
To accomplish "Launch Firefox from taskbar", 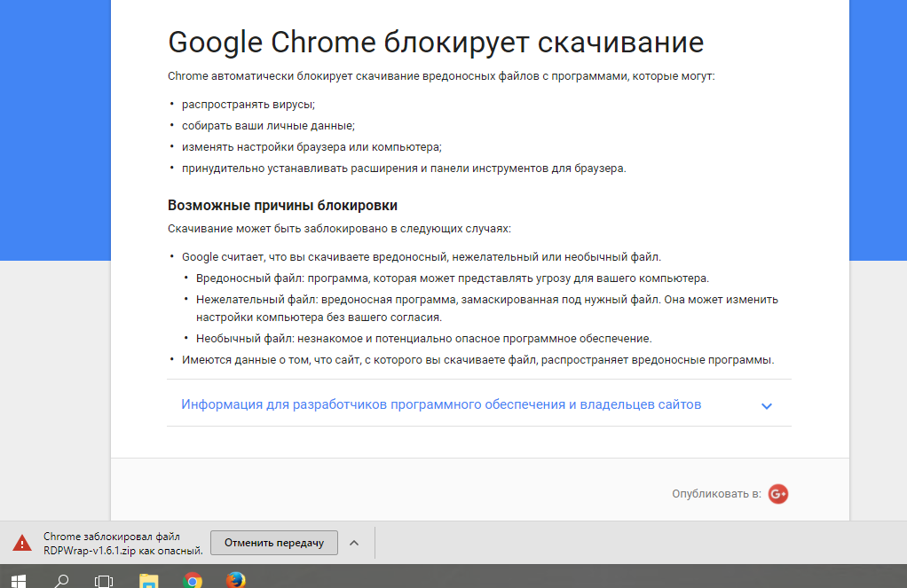I will 235,580.
